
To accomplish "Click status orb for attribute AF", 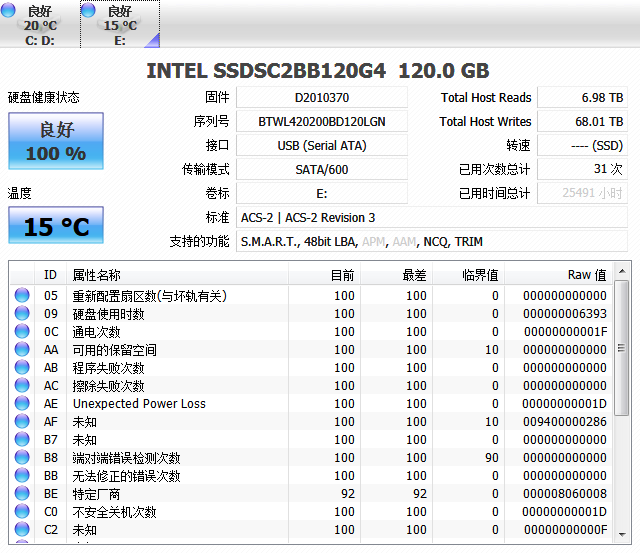I will click(22, 421).
